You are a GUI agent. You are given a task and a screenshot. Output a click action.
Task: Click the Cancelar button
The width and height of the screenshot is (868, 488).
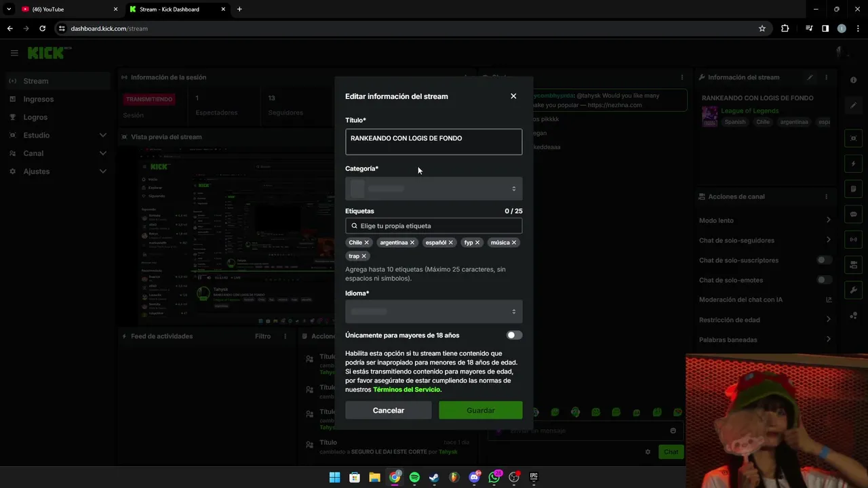point(389,410)
